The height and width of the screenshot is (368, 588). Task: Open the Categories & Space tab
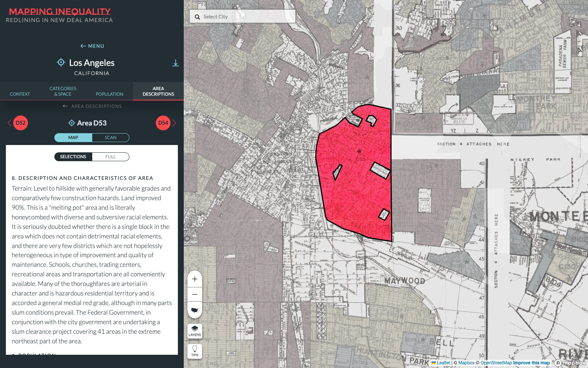pos(63,91)
